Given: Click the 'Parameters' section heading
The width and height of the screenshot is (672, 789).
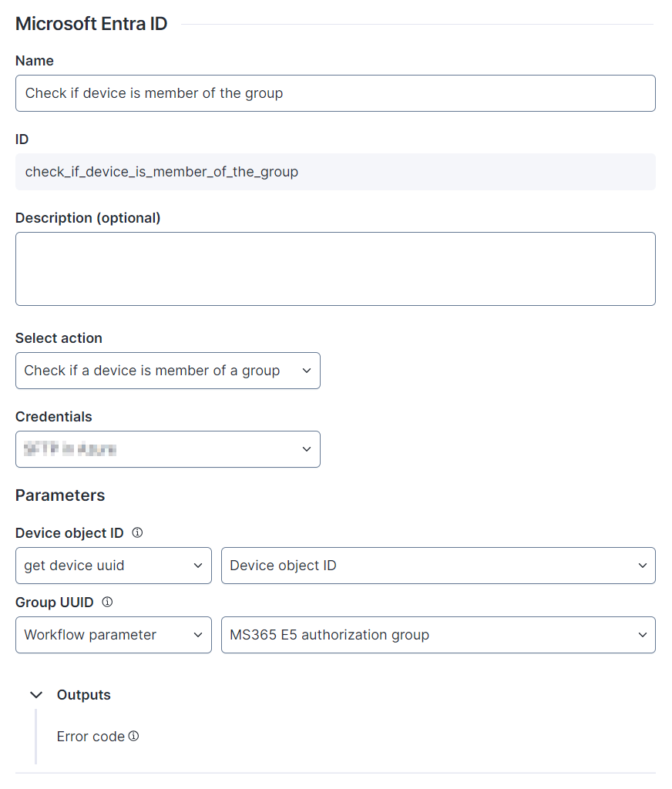Looking at the screenshot, I should pos(60,495).
